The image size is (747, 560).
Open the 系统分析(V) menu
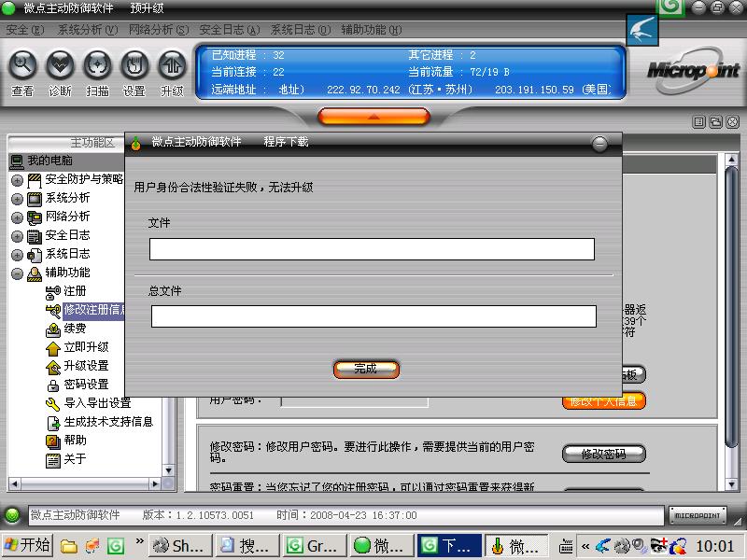point(87,30)
